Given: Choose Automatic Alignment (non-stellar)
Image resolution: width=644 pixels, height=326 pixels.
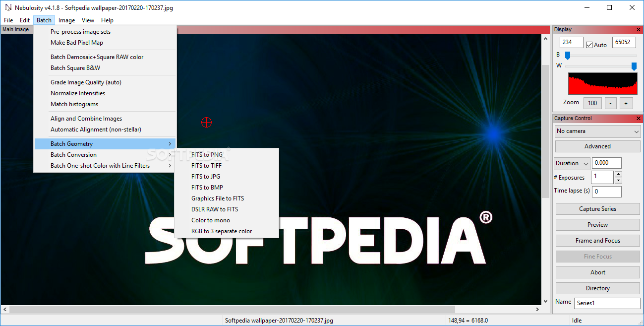Looking at the screenshot, I should tap(105, 130).
